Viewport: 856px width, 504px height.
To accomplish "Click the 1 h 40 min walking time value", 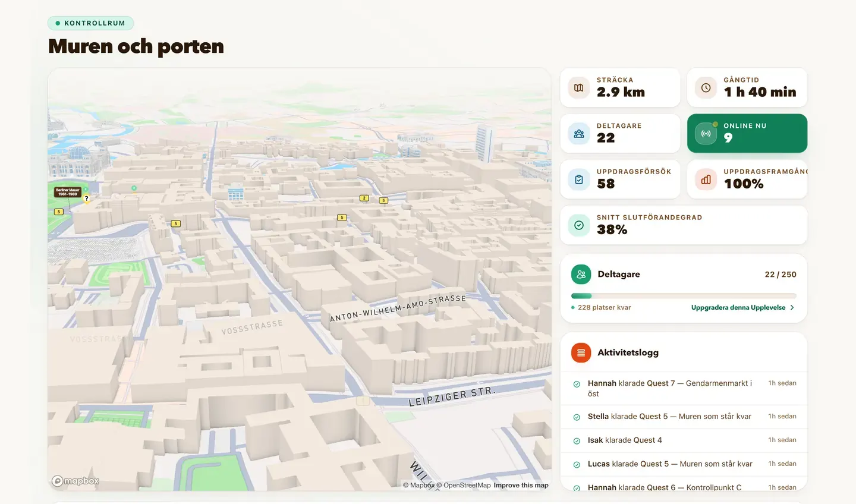I will [x=760, y=92].
